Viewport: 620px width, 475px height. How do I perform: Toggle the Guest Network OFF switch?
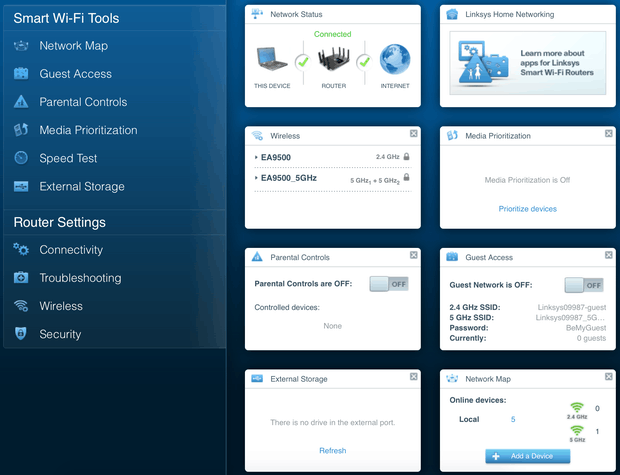(x=584, y=285)
